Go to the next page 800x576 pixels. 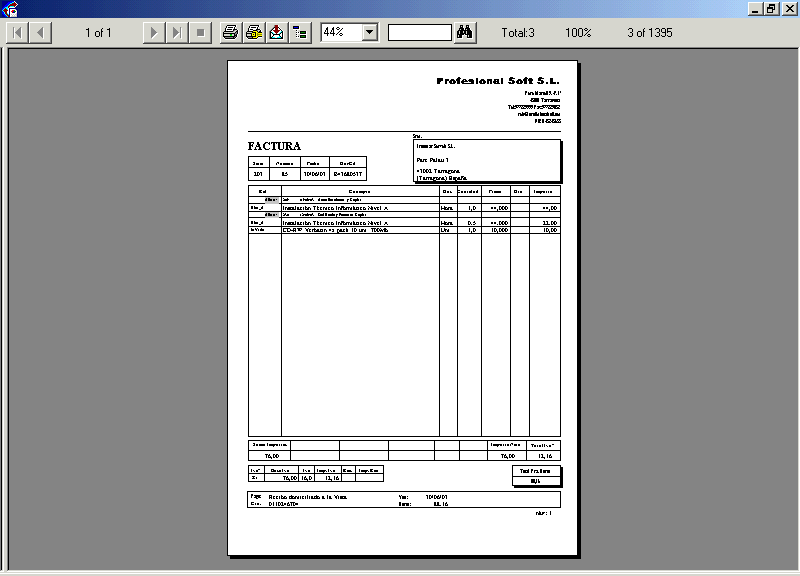tap(153, 33)
